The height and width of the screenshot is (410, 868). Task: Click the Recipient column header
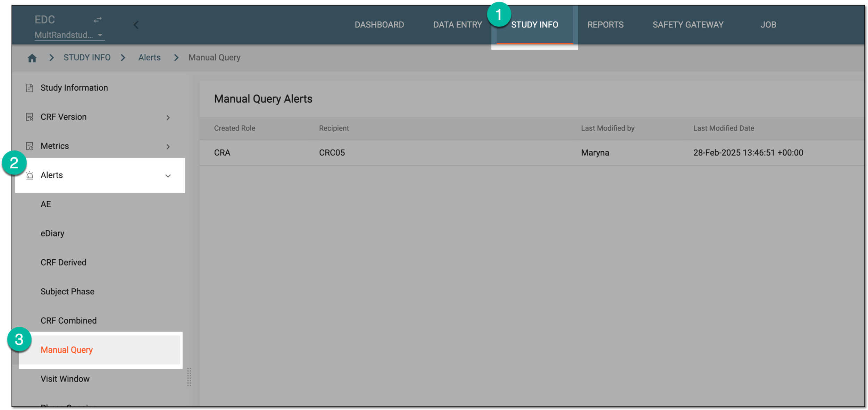334,128
